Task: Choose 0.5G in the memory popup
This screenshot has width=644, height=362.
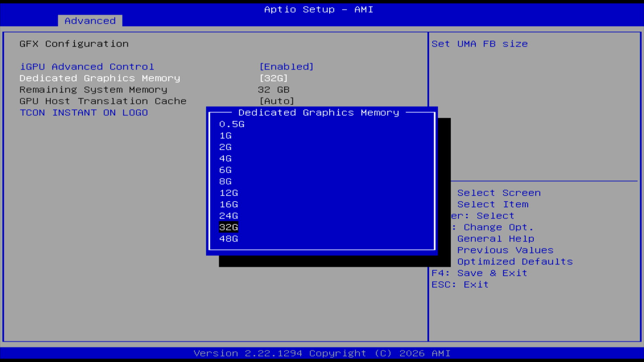Action: (232, 124)
